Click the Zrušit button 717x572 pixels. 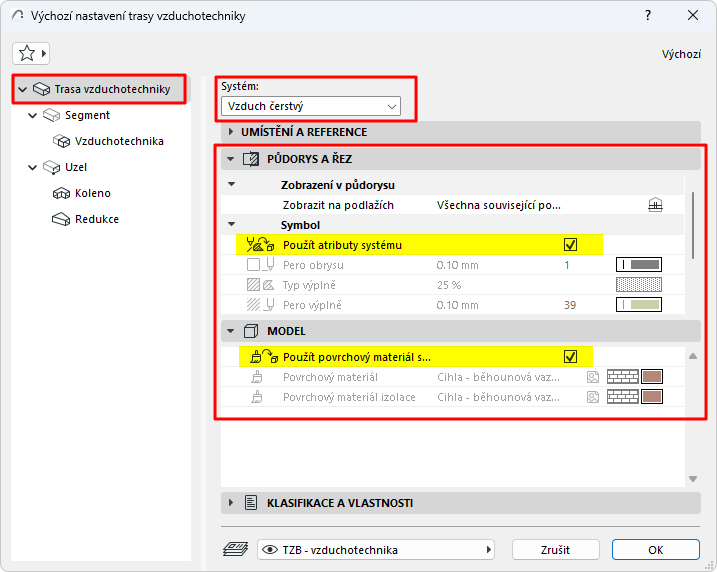pos(556,550)
